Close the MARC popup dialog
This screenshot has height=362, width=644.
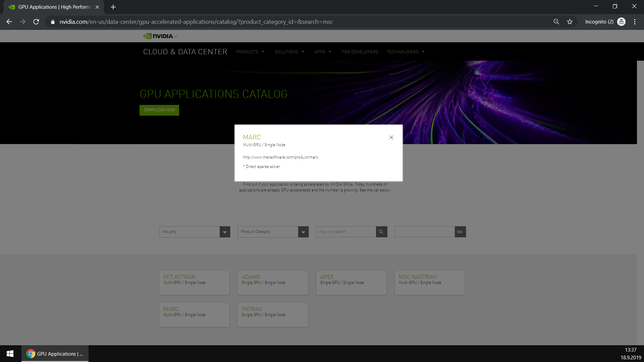[391, 137]
